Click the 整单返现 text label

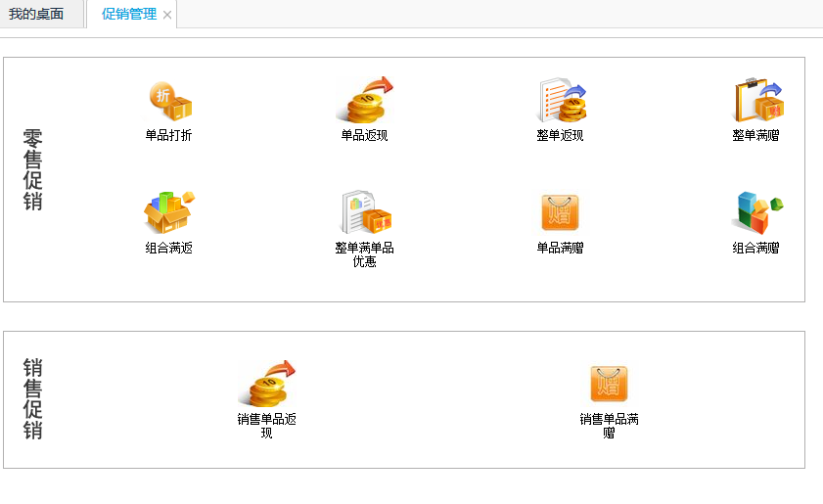point(561,136)
